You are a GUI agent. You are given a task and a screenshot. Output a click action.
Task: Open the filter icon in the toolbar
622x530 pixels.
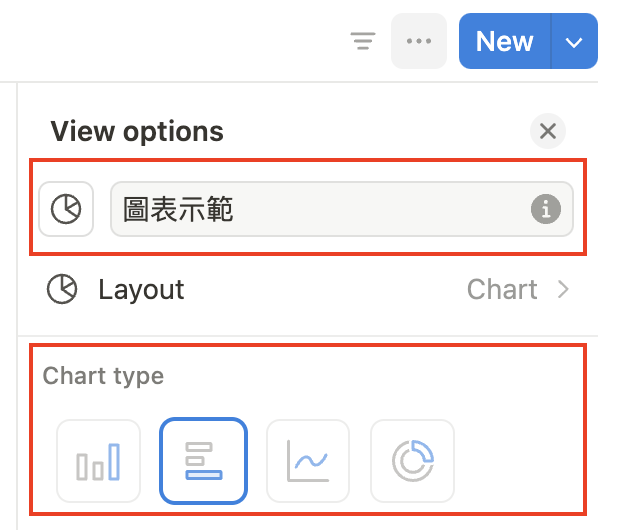[363, 41]
